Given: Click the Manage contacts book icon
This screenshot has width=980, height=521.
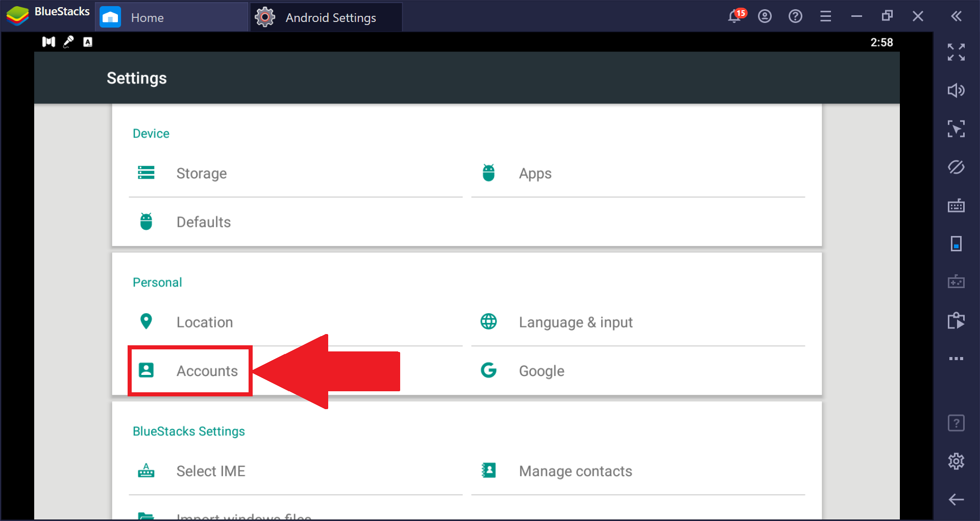Looking at the screenshot, I should pos(488,470).
